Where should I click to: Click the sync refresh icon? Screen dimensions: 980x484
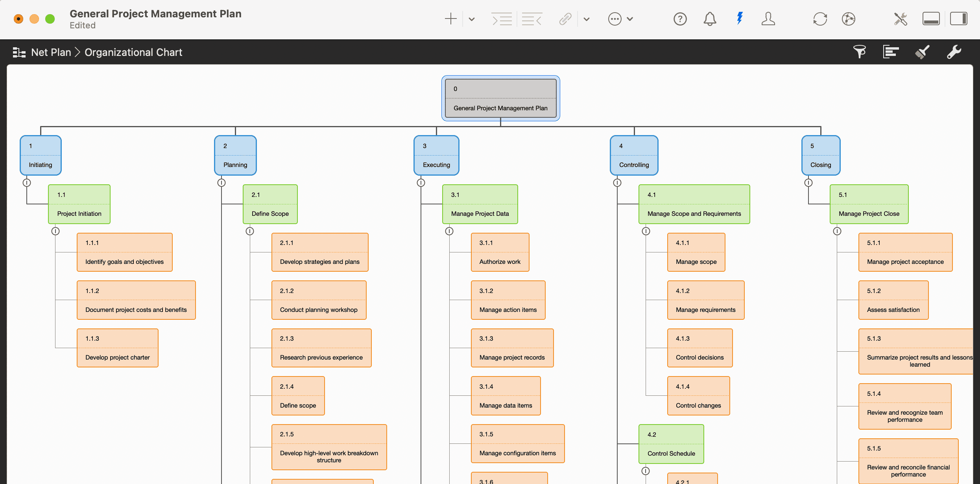coord(820,19)
